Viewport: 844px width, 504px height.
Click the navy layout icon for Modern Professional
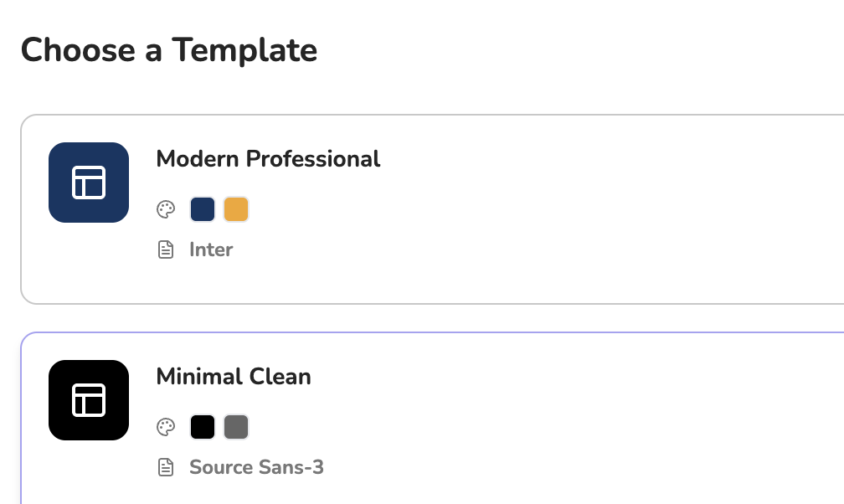89,183
